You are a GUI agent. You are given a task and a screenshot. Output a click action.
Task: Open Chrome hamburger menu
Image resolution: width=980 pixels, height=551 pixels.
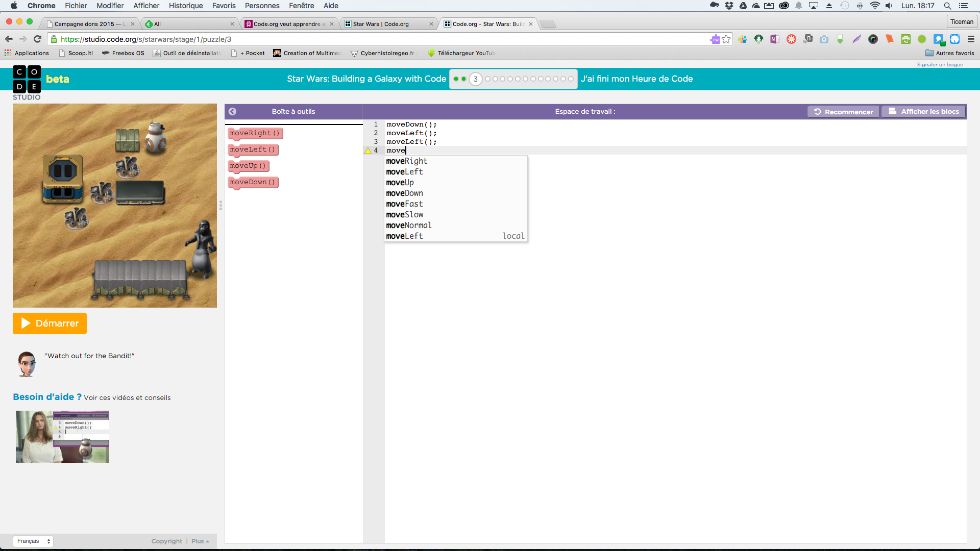[x=971, y=39]
